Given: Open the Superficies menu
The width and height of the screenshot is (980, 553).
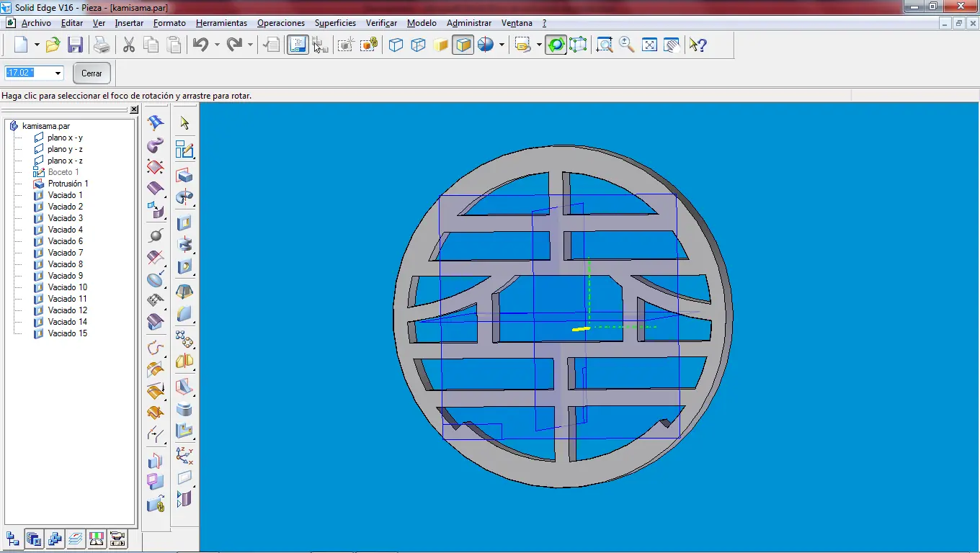Looking at the screenshot, I should point(335,23).
